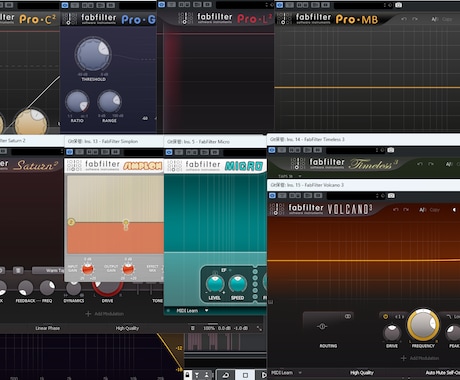Toggle Pro-G plugin bypass power icon
This screenshot has height=380, width=460.
(65, 5)
